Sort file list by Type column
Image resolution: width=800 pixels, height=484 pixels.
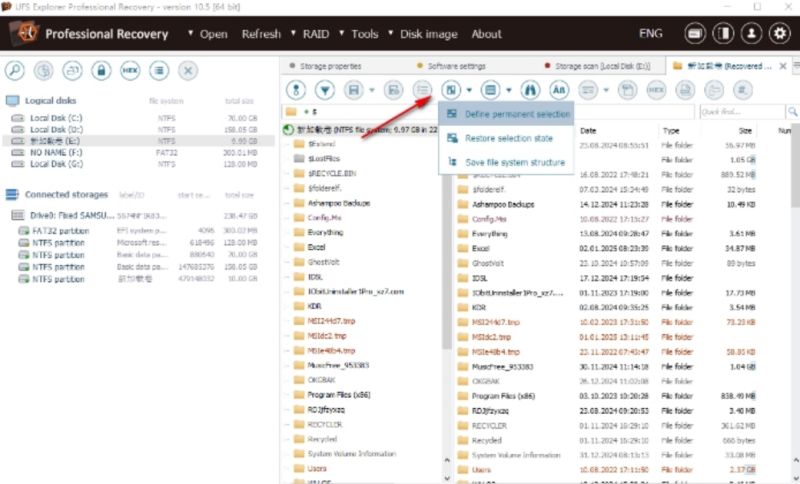point(671,131)
